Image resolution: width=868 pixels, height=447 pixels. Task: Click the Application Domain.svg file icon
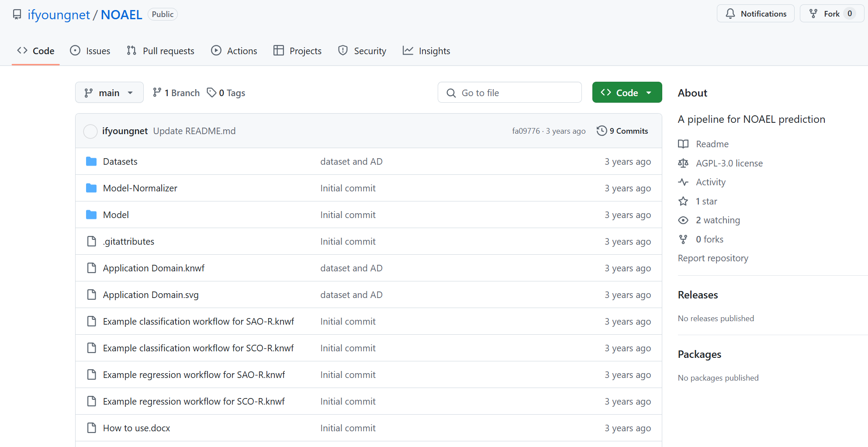pyautogui.click(x=91, y=295)
